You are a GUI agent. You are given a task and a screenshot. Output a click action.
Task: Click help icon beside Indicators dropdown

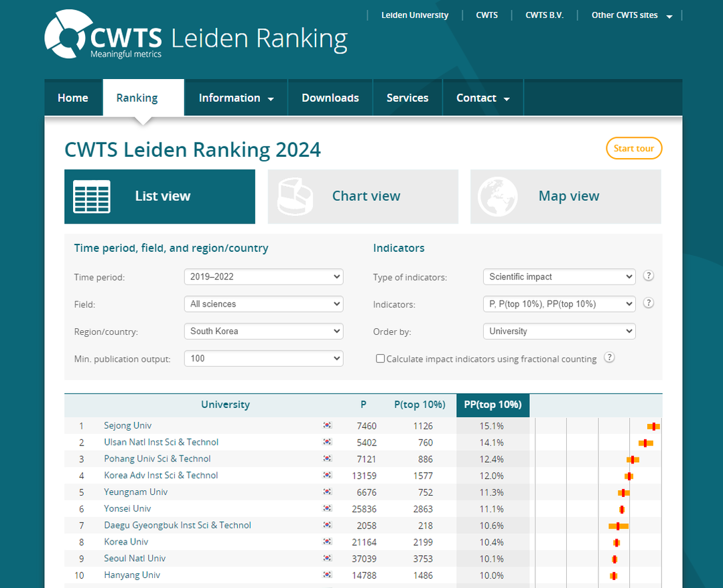pos(648,303)
